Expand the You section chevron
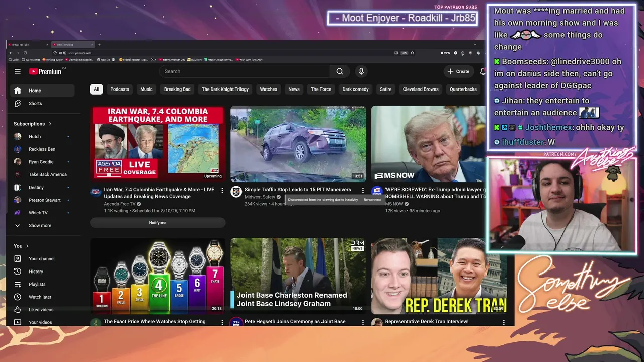Viewport: 644px width, 362px height. [x=27, y=246]
